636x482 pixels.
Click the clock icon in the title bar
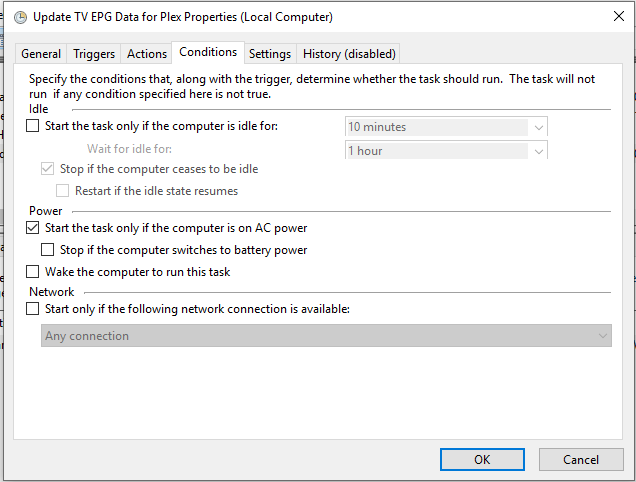(18, 17)
